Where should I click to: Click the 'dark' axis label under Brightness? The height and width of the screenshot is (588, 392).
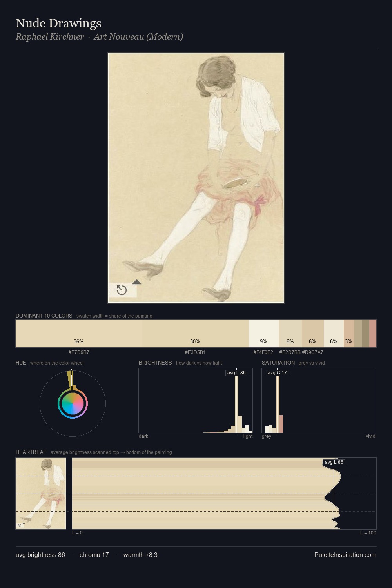tap(143, 436)
